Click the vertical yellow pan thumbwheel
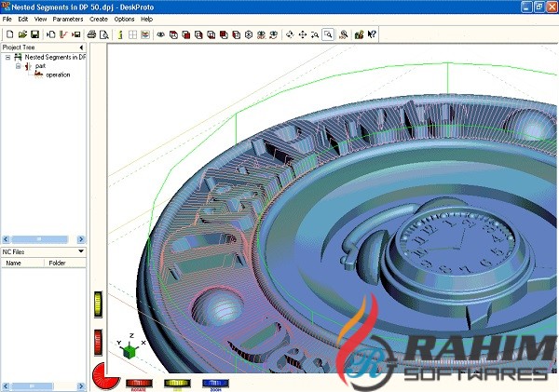This screenshot has height=392, width=559. pyautogui.click(x=98, y=304)
